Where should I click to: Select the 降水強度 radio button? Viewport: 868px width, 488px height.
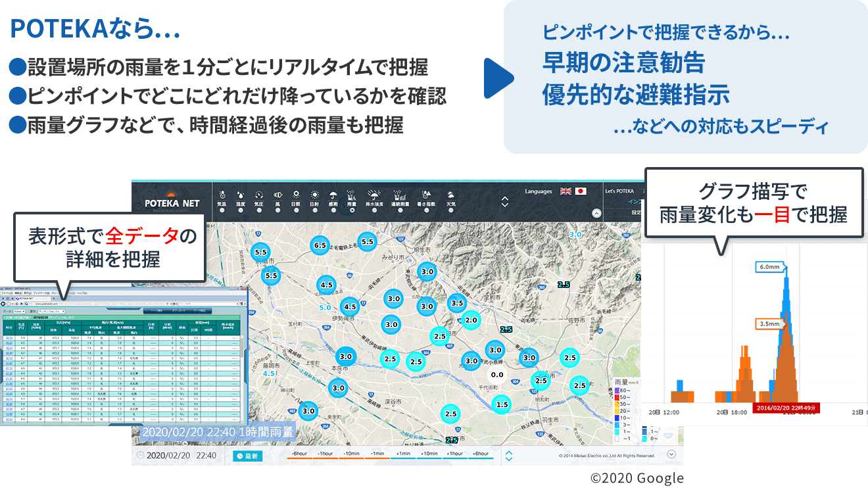(x=374, y=210)
